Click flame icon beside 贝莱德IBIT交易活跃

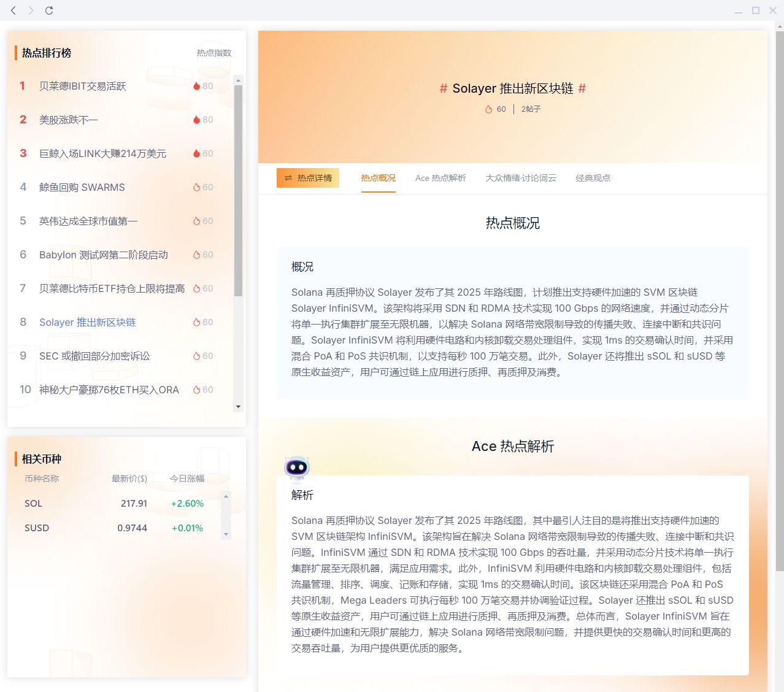(x=196, y=86)
